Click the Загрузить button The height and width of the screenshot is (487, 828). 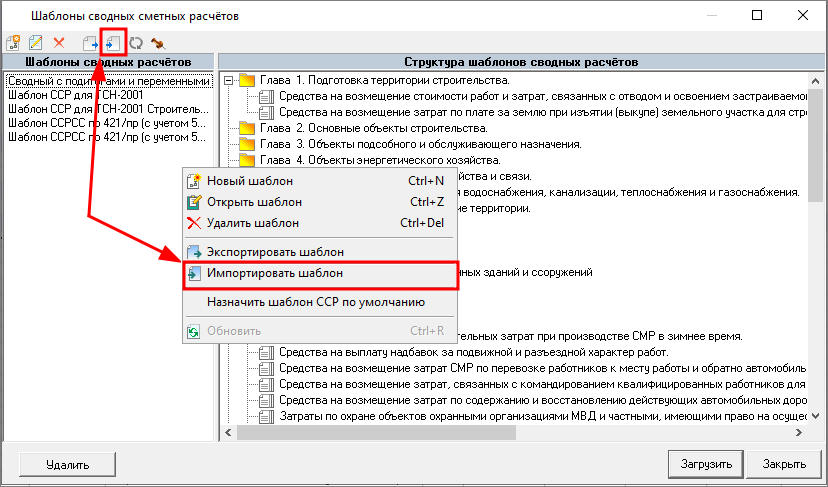[706, 464]
